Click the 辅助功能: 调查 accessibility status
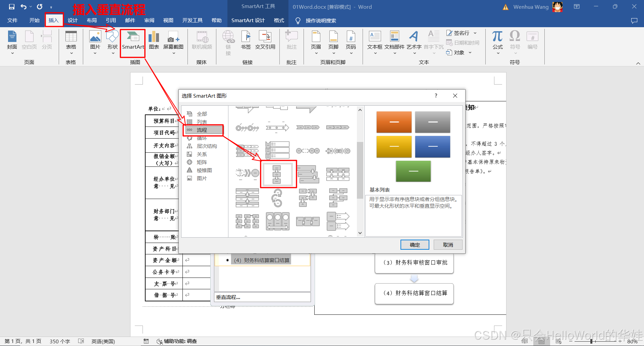Screen dimensions: 644x346 (177, 341)
